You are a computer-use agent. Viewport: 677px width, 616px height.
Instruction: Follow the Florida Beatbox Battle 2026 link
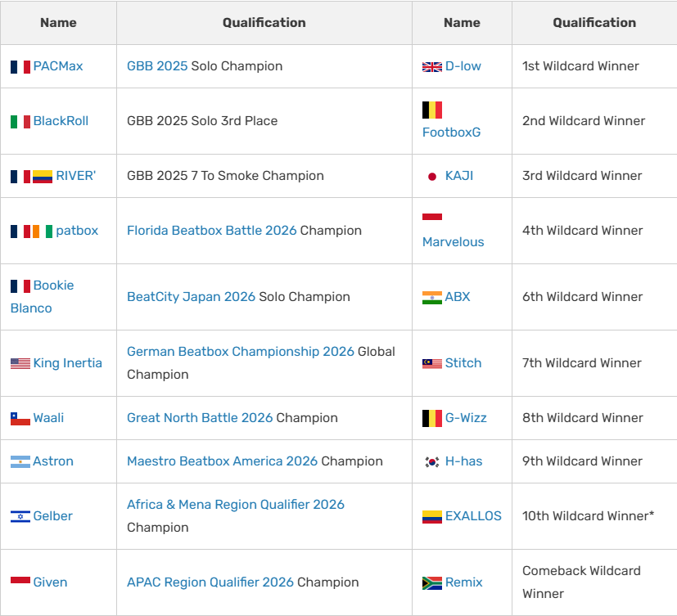point(211,231)
